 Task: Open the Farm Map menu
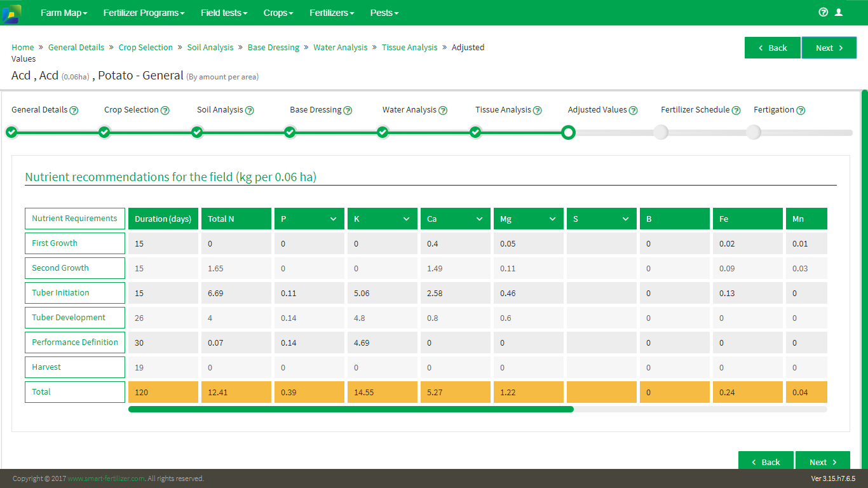pos(64,13)
